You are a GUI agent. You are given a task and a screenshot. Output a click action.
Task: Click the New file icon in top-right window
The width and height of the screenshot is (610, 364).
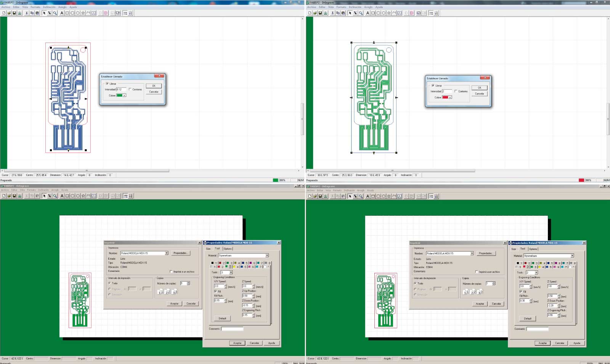(310, 13)
